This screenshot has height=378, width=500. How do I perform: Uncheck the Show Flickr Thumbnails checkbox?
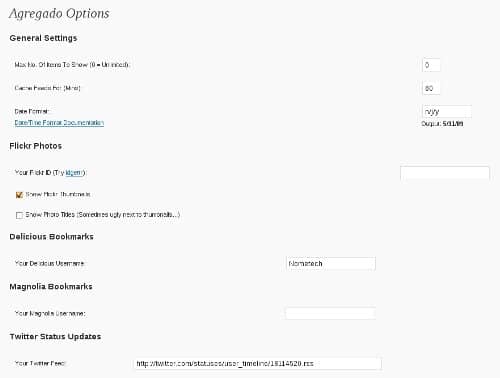click(19, 195)
